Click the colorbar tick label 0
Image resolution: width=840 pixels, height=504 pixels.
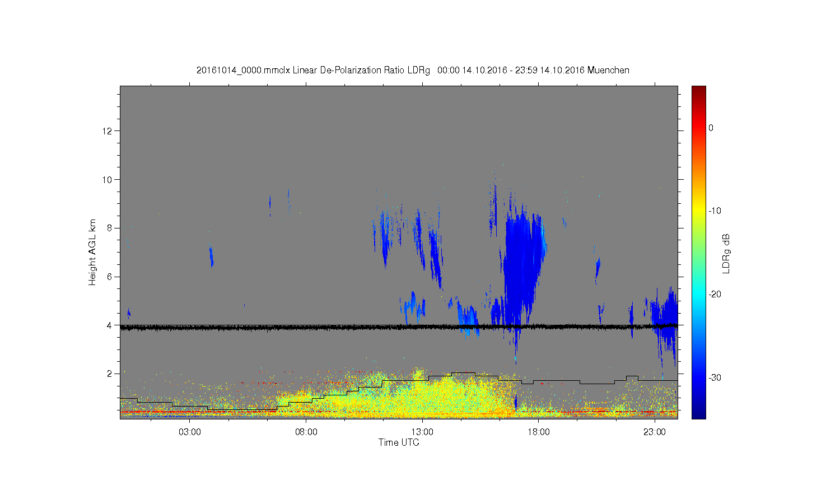711,128
